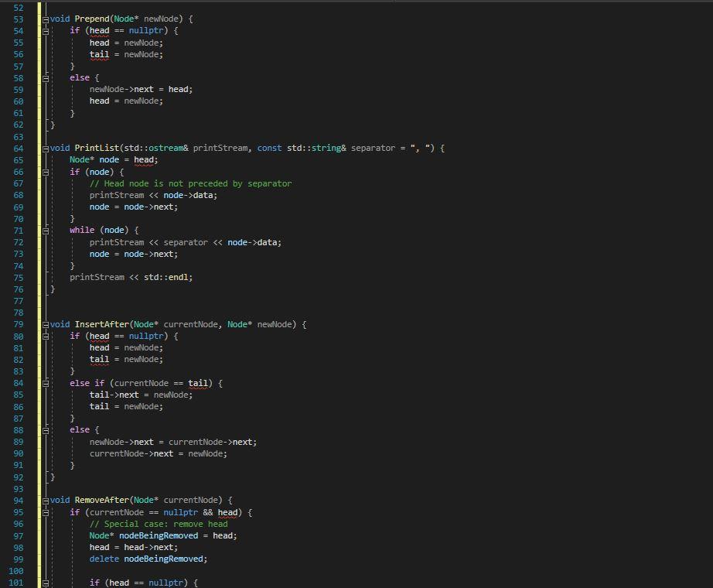This screenshot has width=713, height=588.
Task: Collapse the PrintList function fold marker
Action: pyautogui.click(x=46, y=149)
